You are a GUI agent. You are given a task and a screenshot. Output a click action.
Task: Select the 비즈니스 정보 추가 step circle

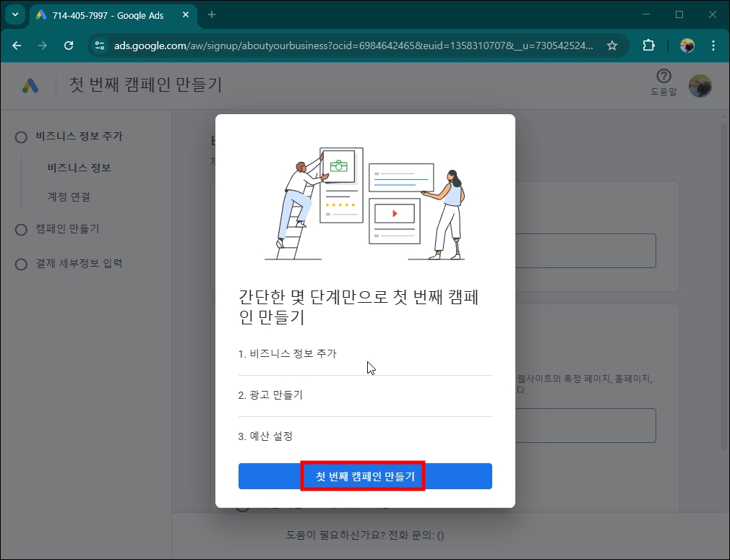(21, 136)
